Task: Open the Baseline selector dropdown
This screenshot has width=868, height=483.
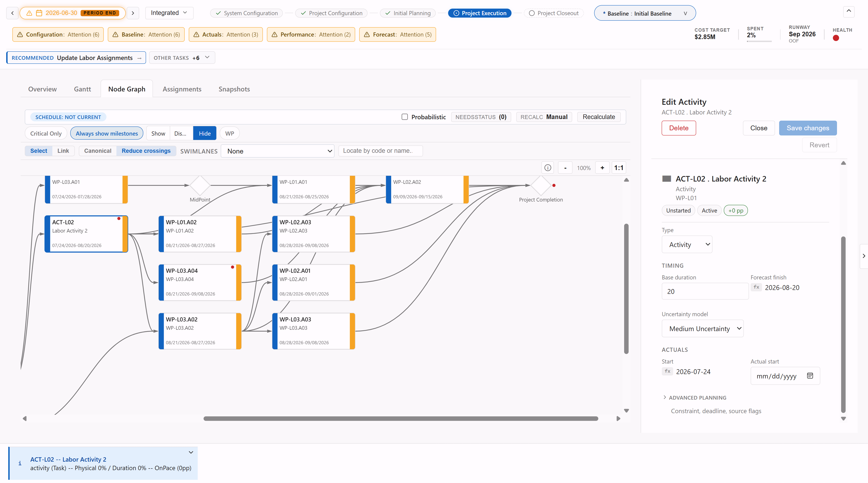Action: coord(645,13)
